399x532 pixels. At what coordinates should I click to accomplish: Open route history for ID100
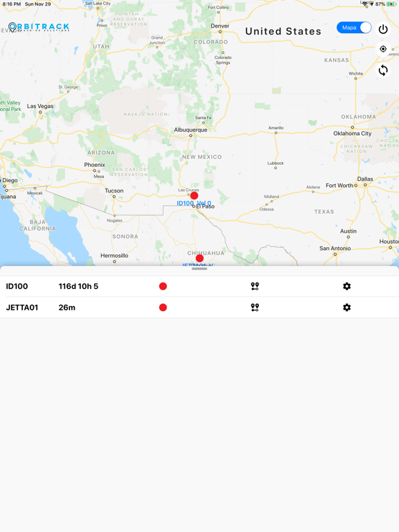[255, 286]
